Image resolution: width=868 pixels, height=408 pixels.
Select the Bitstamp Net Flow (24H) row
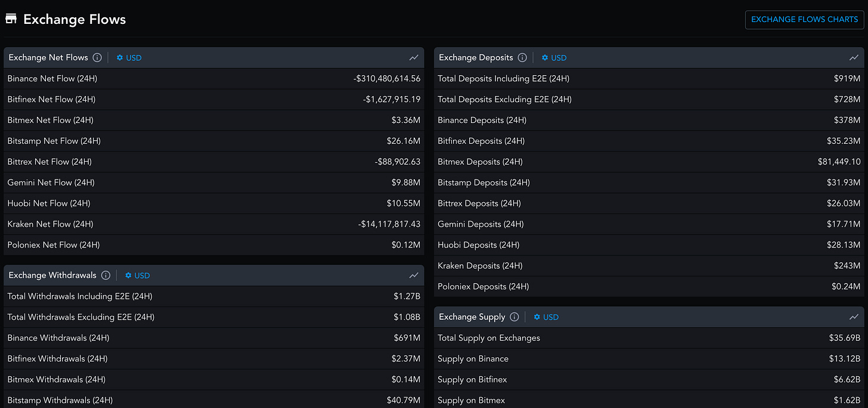tap(214, 141)
